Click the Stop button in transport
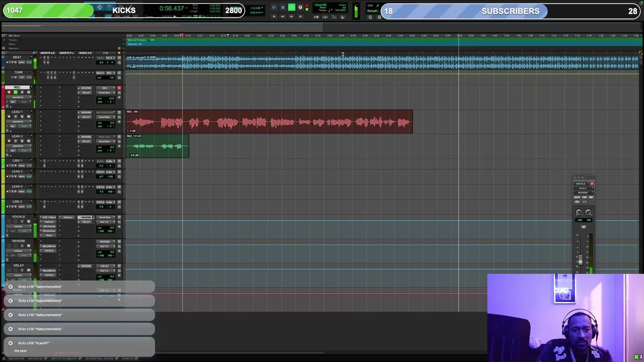Viewport: 644px width, 362px height. [283, 8]
